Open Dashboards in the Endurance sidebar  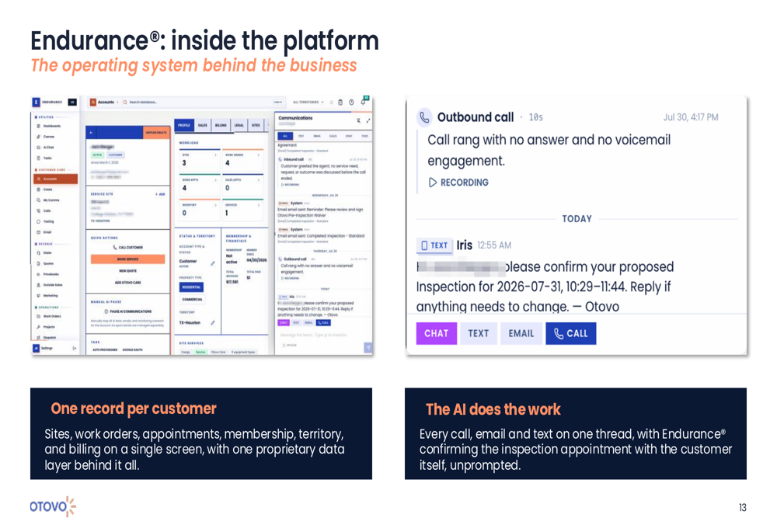[48, 126]
